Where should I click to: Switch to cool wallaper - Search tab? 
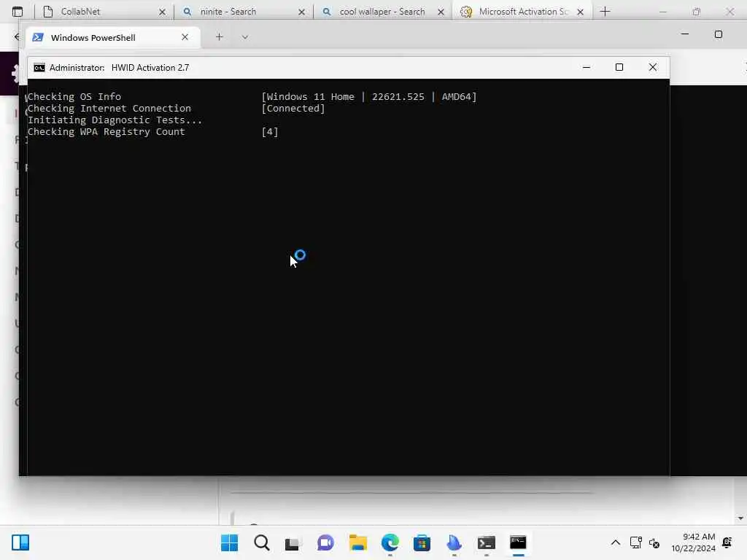(382, 12)
